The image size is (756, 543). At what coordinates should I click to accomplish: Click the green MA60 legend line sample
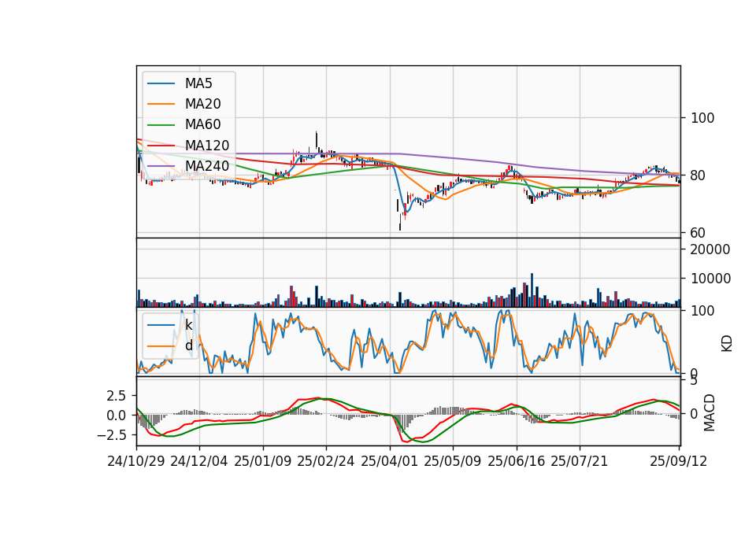(161, 125)
